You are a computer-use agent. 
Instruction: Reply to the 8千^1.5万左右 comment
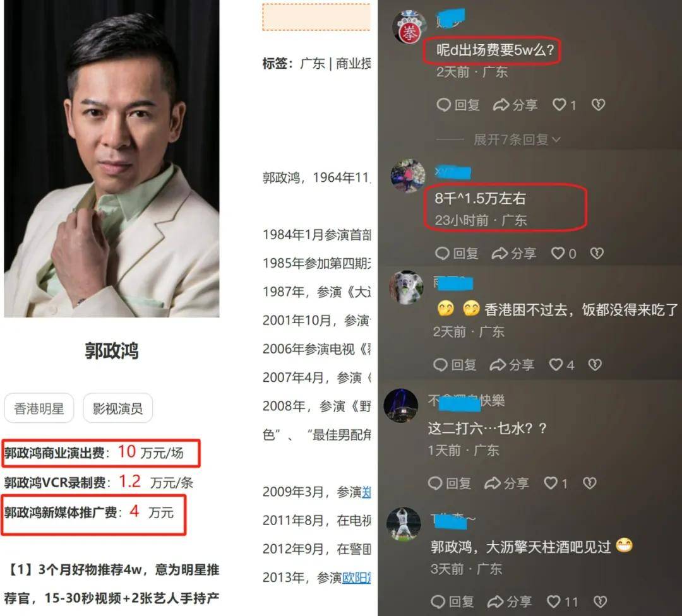pos(457,254)
